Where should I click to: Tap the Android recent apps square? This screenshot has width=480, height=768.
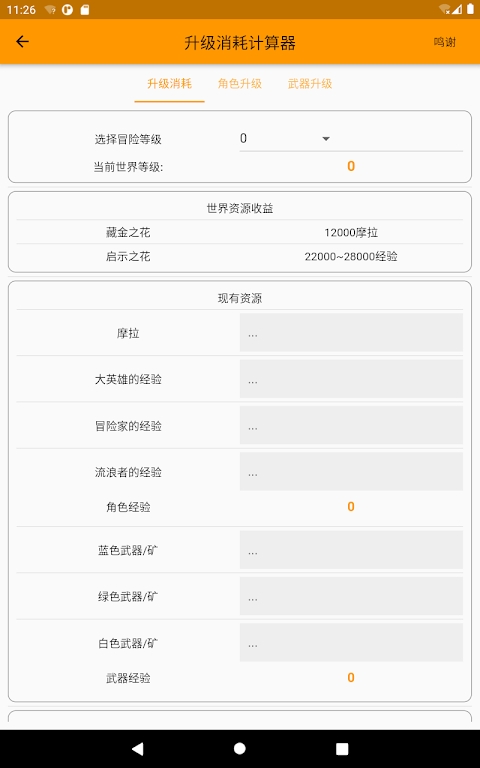point(342,748)
